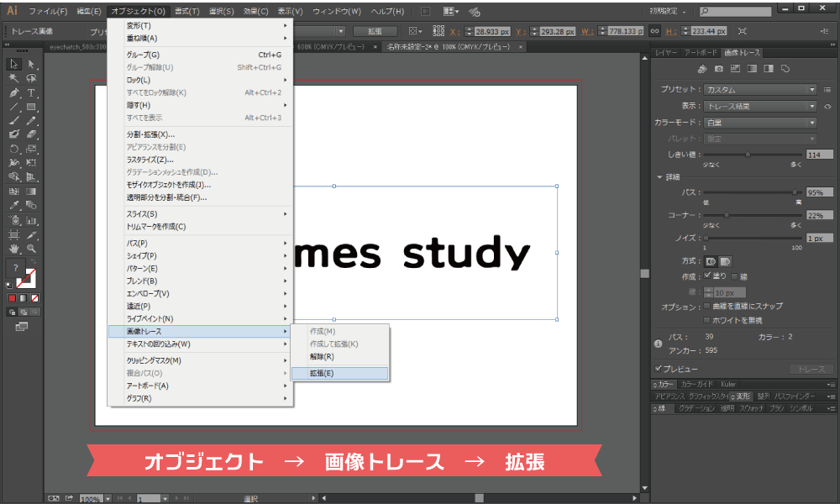Screen dimensions: 840x504
Task: Enable the 線 checkbox in 作成 row
Action: 734,276
